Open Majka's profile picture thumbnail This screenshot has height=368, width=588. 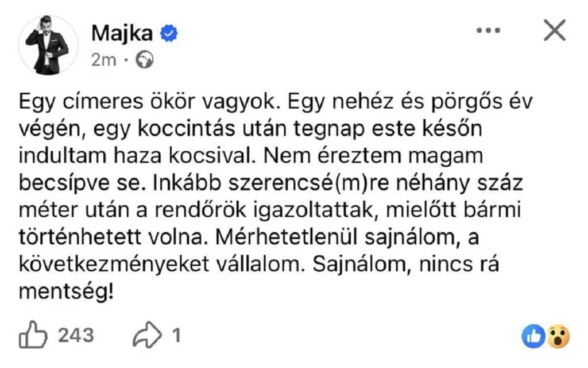49,40
